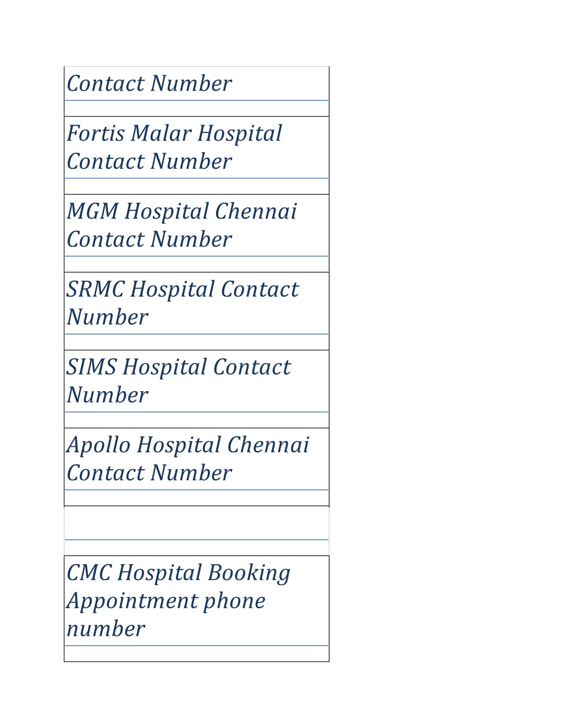Click the empty spacer row below SIMS Hospital entry
Screen dimensions: 563x728
point(196,420)
